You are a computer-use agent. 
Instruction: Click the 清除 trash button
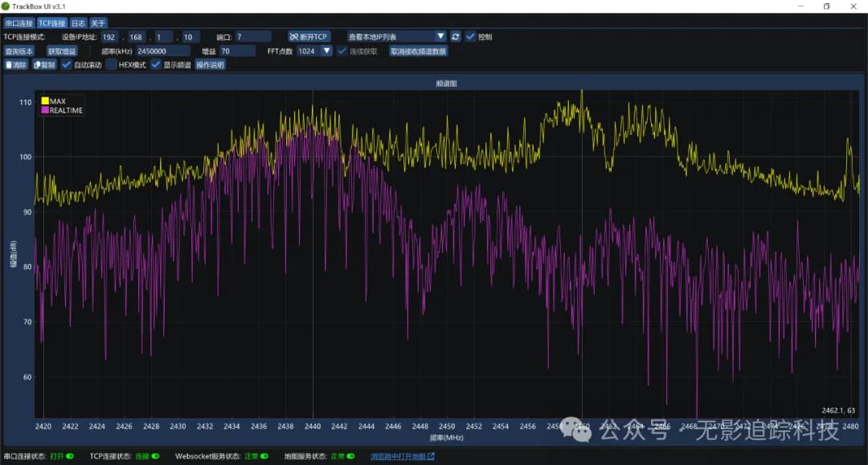click(x=16, y=65)
